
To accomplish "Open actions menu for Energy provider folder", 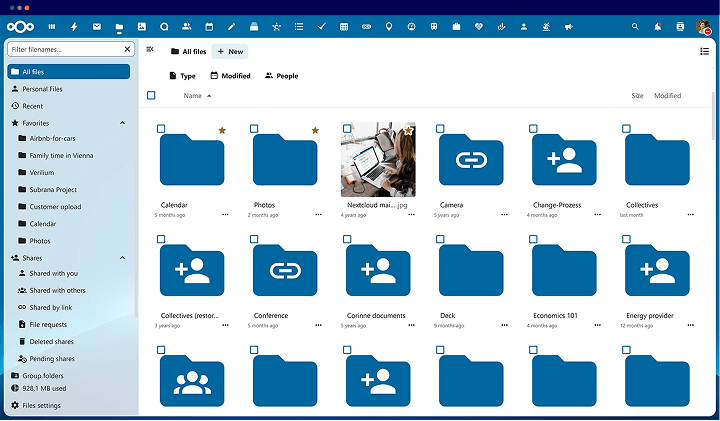I will coord(691,325).
